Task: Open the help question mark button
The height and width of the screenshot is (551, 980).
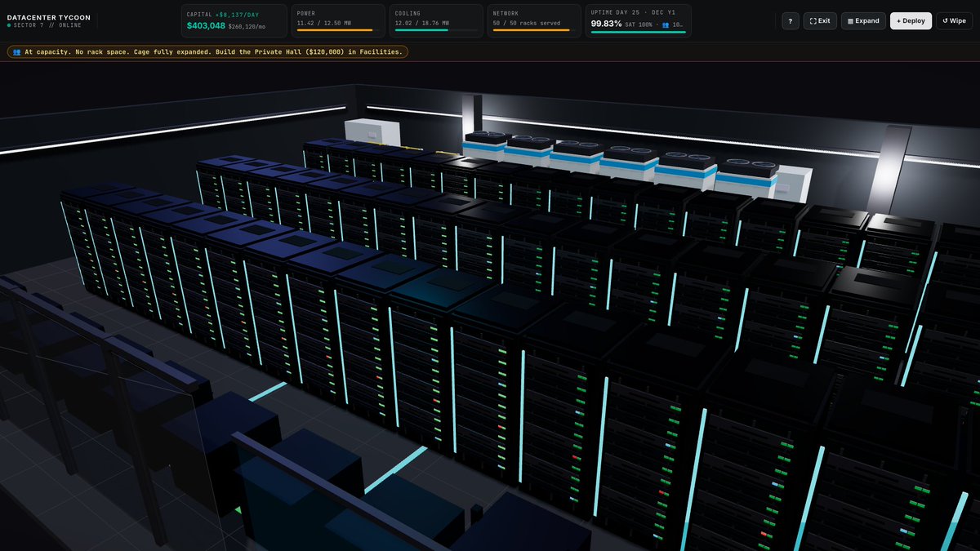Action: [790, 21]
